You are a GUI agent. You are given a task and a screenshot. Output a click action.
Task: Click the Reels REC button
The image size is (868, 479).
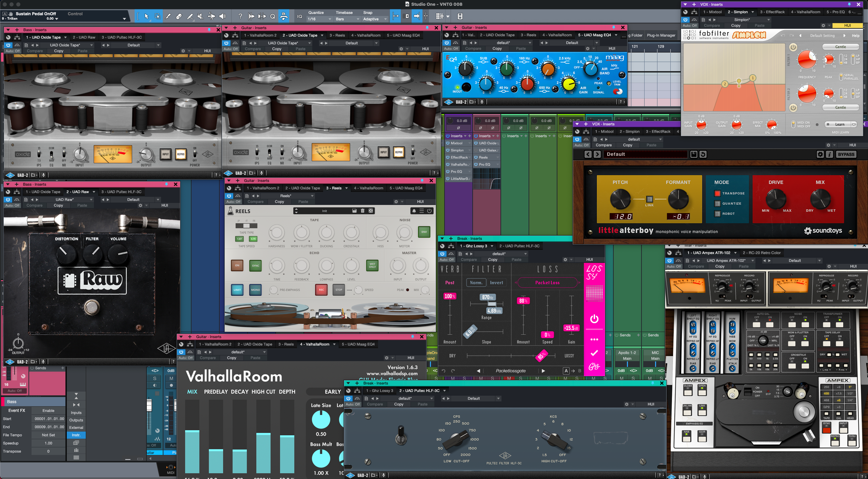pyautogui.click(x=321, y=290)
